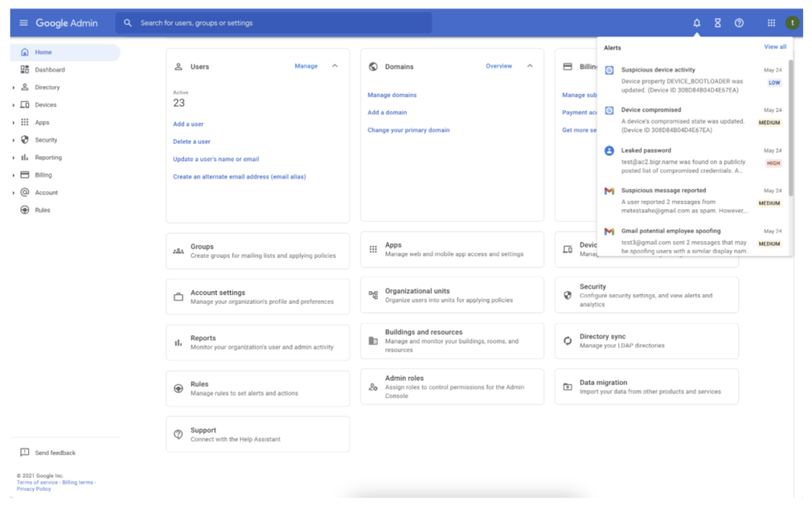Expand the Account sidebar arrow
812x508 pixels.
click(x=14, y=193)
